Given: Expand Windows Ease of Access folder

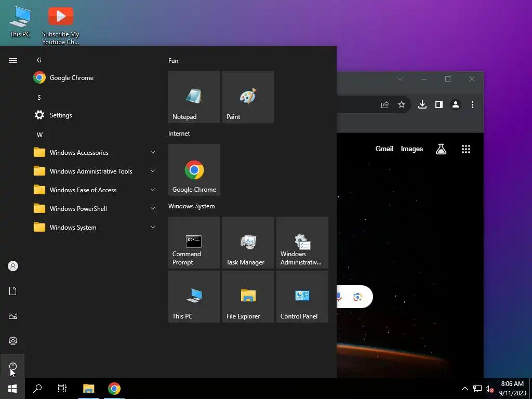Looking at the screenshot, I should (95, 190).
